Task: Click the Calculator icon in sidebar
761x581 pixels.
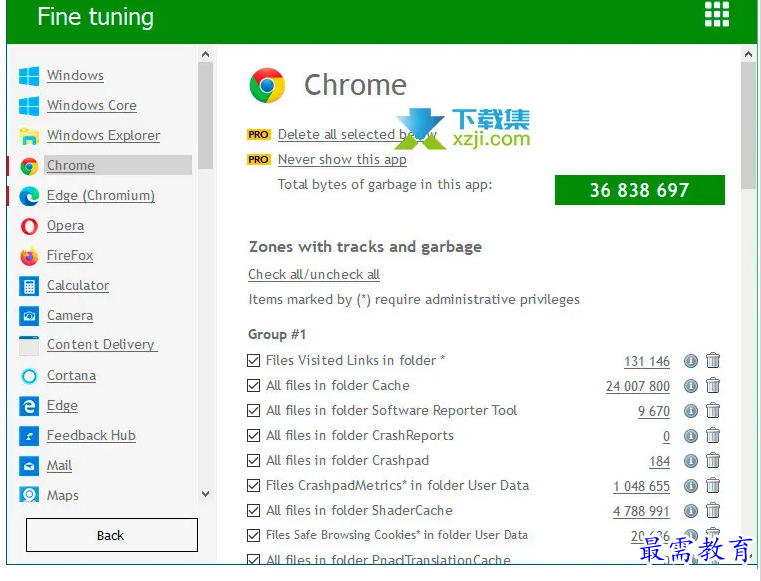Action: pyautogui.click(x=29, y=286)
